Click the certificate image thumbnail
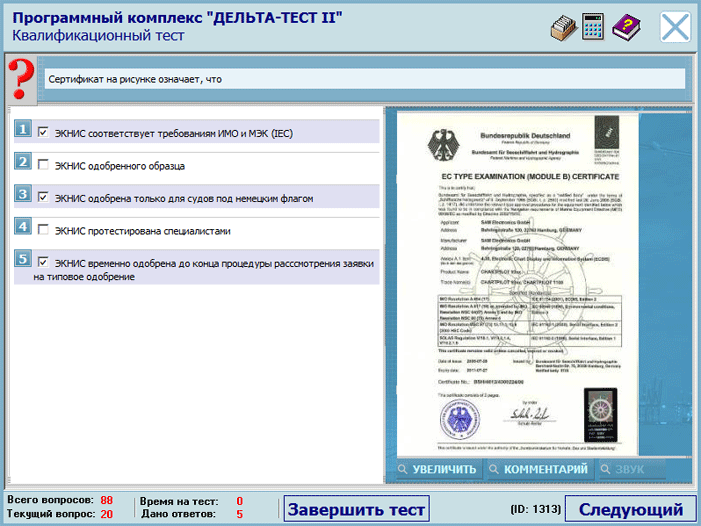The width and height of the screenshot is (701, 526). pos(518,284)
